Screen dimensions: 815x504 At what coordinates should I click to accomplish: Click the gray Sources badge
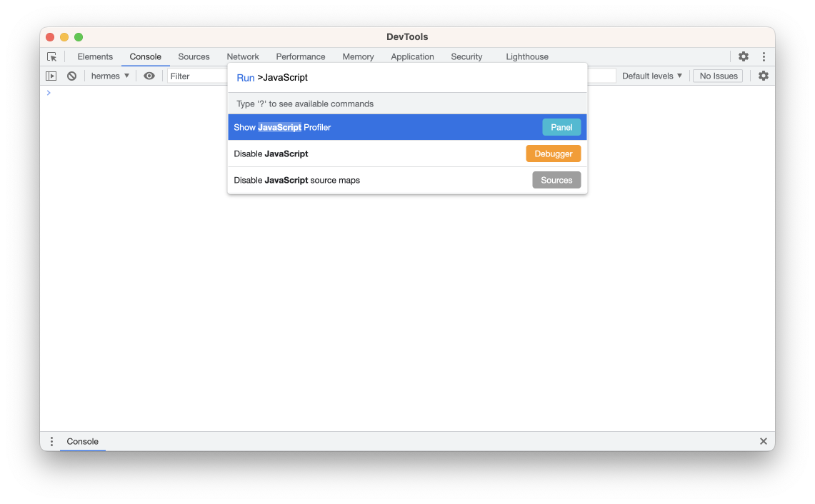[556, 181]
